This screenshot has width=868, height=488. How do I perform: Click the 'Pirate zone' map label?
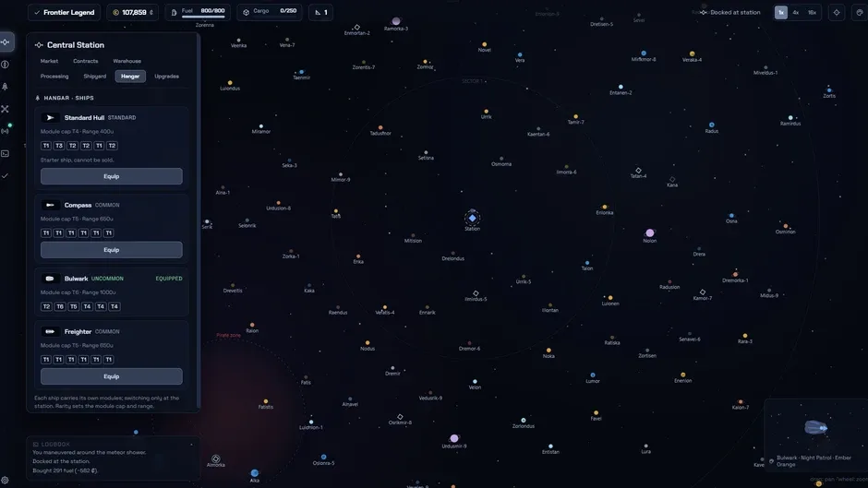[229, 335]
